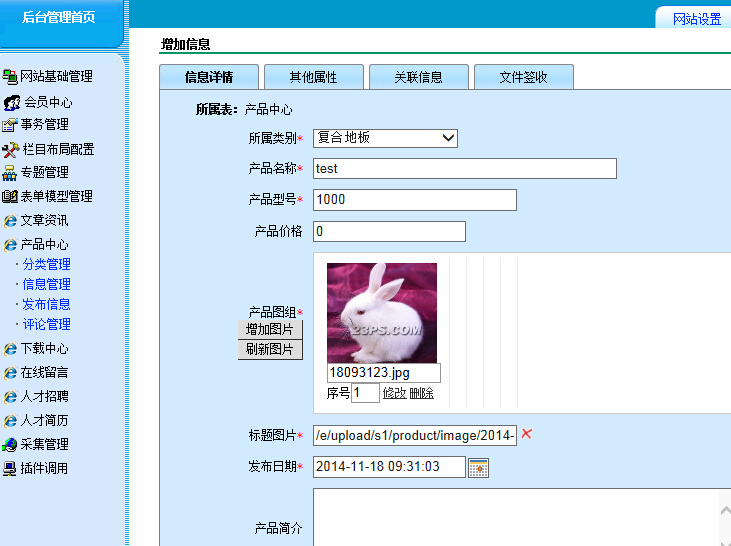This screenshot has height=546, width=731.
Task: Open the 文件签收 tab
Action: tap(523, 77)
